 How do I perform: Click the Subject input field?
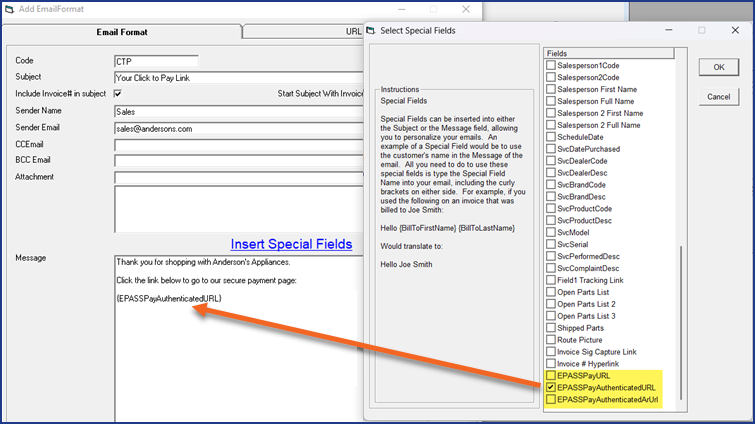point(239,77)
